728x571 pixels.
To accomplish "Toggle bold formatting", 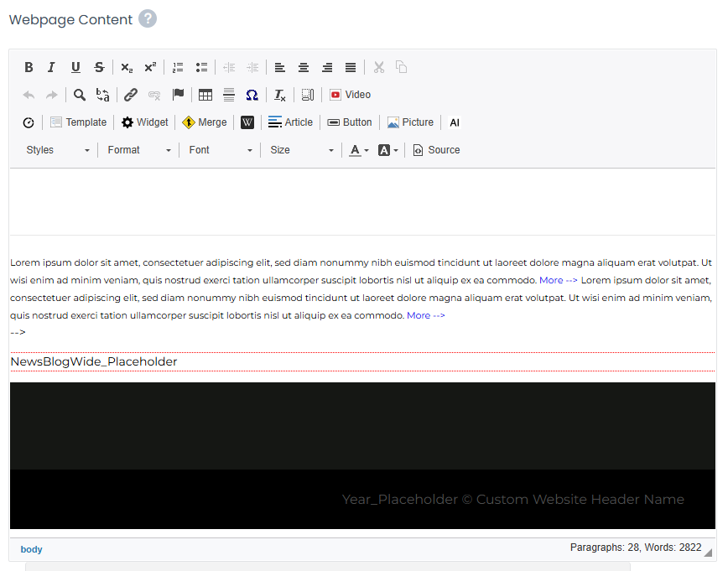I will 29,67.
